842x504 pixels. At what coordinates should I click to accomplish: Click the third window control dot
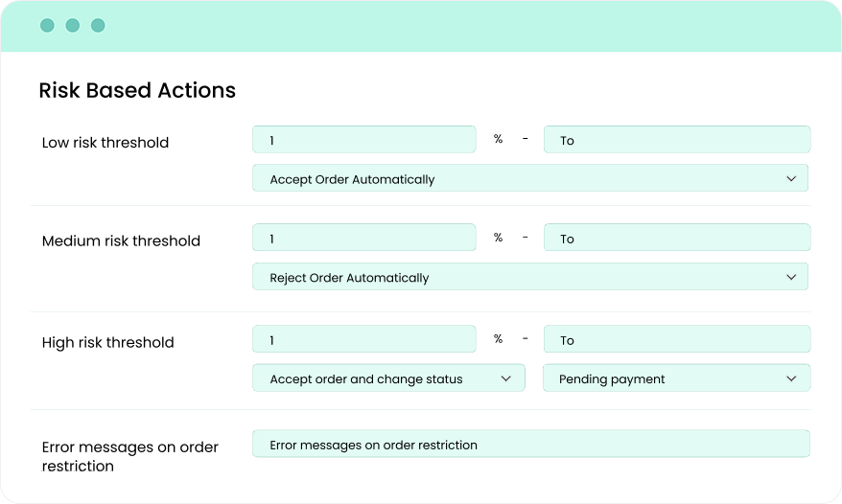(98, 26)
